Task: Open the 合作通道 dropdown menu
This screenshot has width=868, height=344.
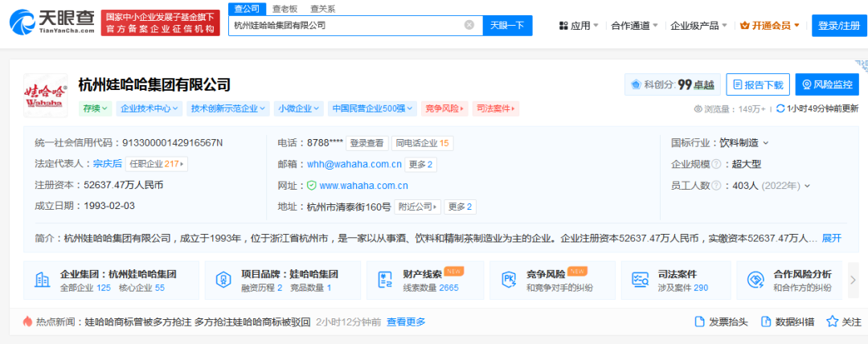Action: pyautogui.click(x=634, y=26)
